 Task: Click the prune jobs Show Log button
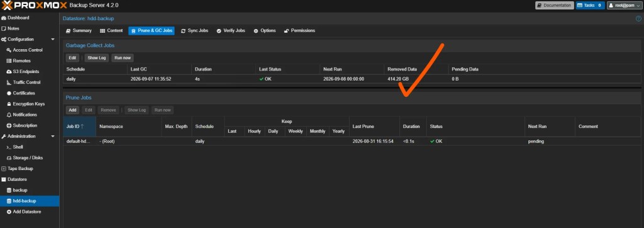coord(136,110)
